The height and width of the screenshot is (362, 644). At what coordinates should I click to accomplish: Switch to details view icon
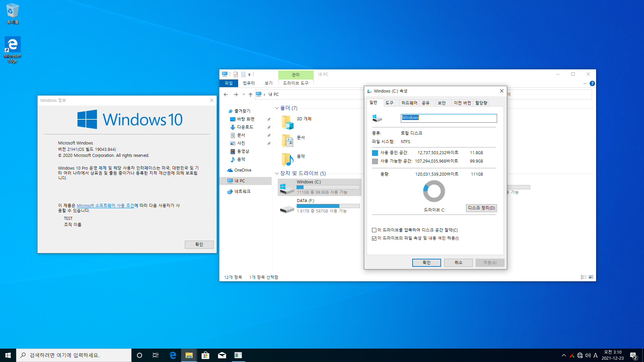(x=584, y=277)
